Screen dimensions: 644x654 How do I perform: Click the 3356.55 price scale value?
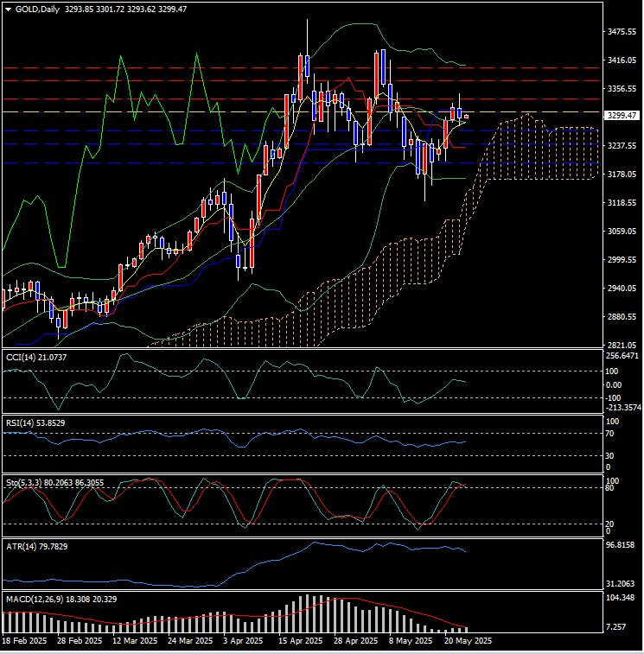coord(622,89)
